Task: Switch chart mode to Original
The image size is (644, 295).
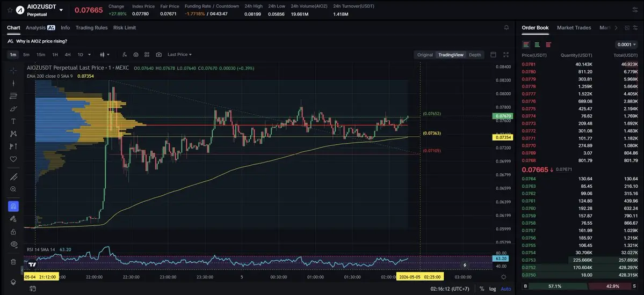Action: tap(425, 55)
